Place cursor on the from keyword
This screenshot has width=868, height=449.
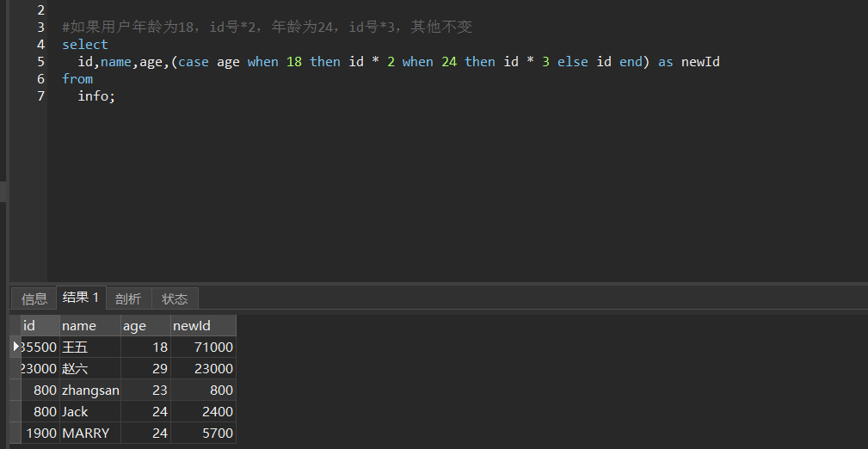(x=77, y=78)
